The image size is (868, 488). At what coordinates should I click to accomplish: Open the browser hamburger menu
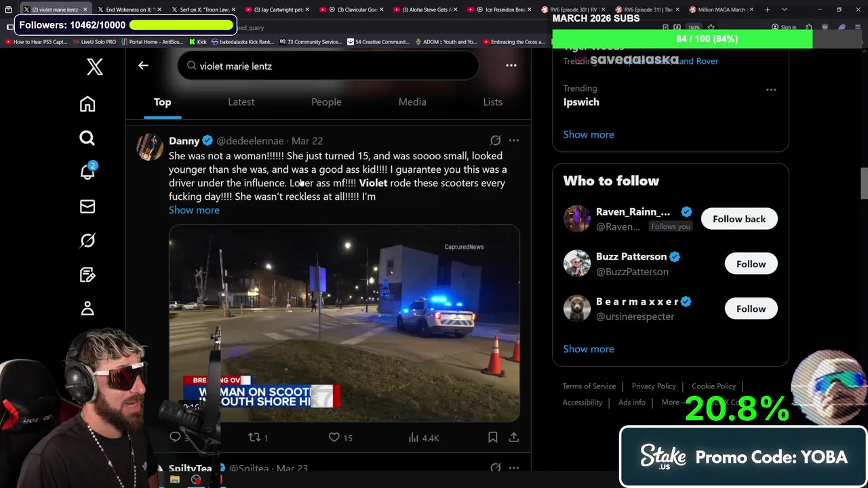coord(859,27)
